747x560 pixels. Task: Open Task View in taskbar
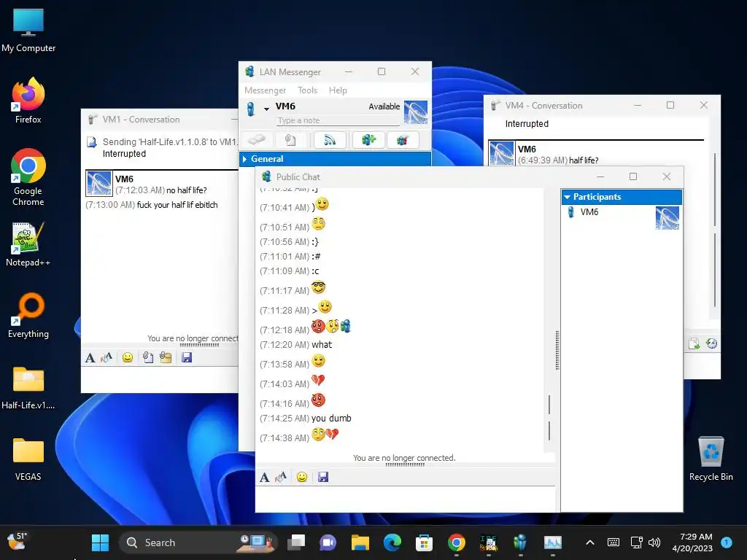point(296,542)
